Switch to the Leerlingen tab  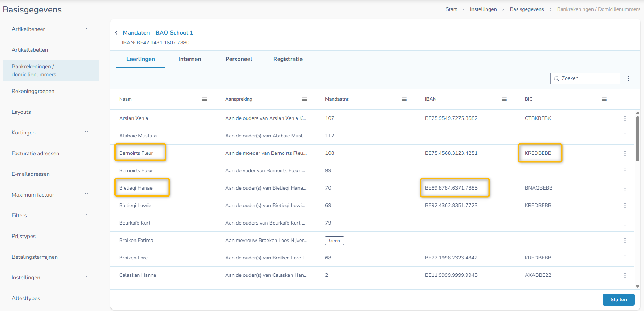coord(141,59)
